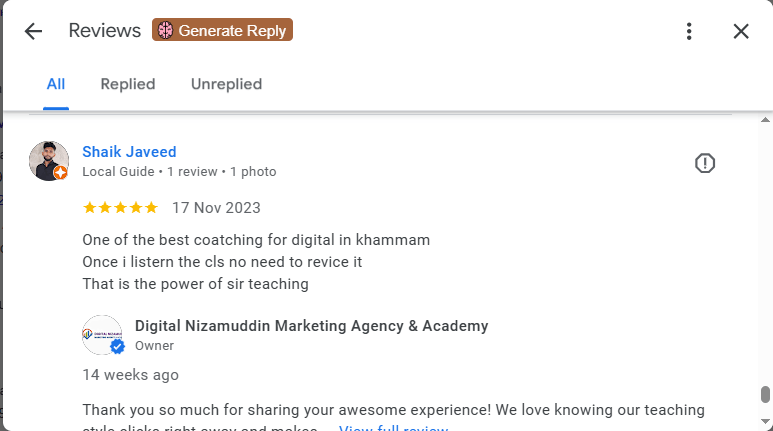Close the Reviews panel
This screenshot has width=773, height=431.
[x=741, y=31]
